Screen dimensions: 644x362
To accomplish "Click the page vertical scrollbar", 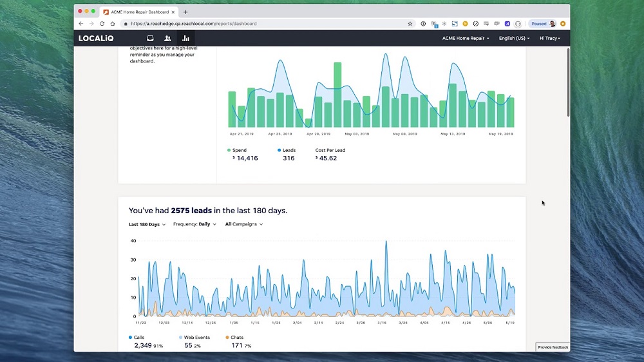I will click(x=568, y=82).
